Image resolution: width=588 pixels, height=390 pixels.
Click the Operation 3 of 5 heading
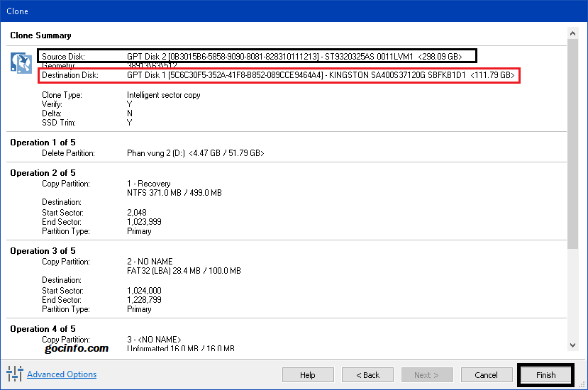[43, 251]
